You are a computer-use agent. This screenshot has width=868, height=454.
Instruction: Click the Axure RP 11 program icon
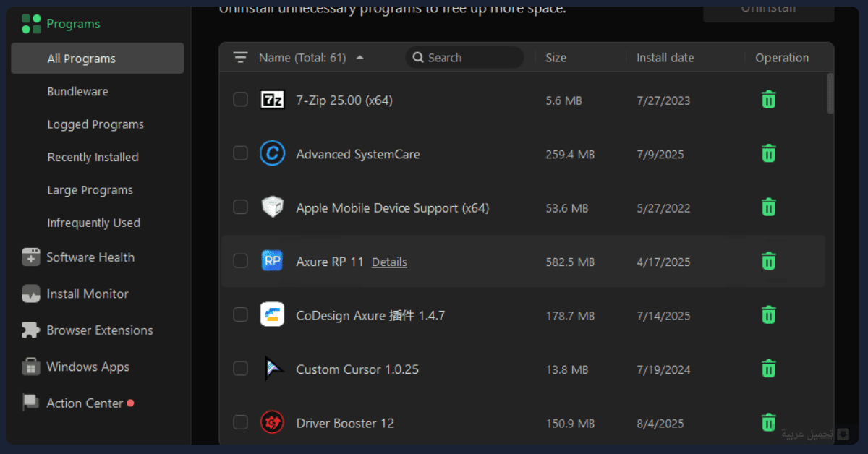(273, 262)
